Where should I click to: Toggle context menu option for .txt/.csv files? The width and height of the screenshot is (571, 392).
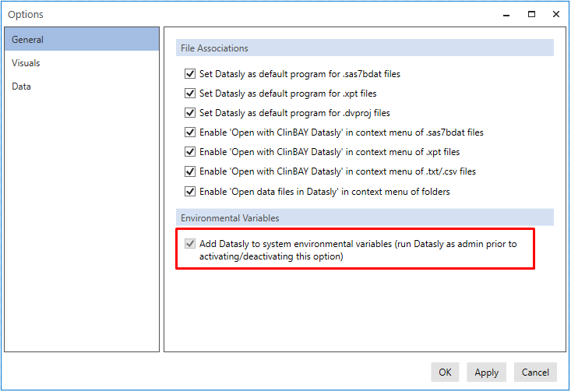[x=190, y=171]
